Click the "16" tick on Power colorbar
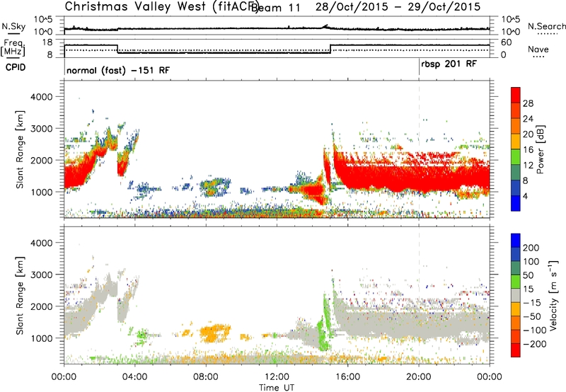The height and width of the screenshot is (392, 566). [528, 150]
